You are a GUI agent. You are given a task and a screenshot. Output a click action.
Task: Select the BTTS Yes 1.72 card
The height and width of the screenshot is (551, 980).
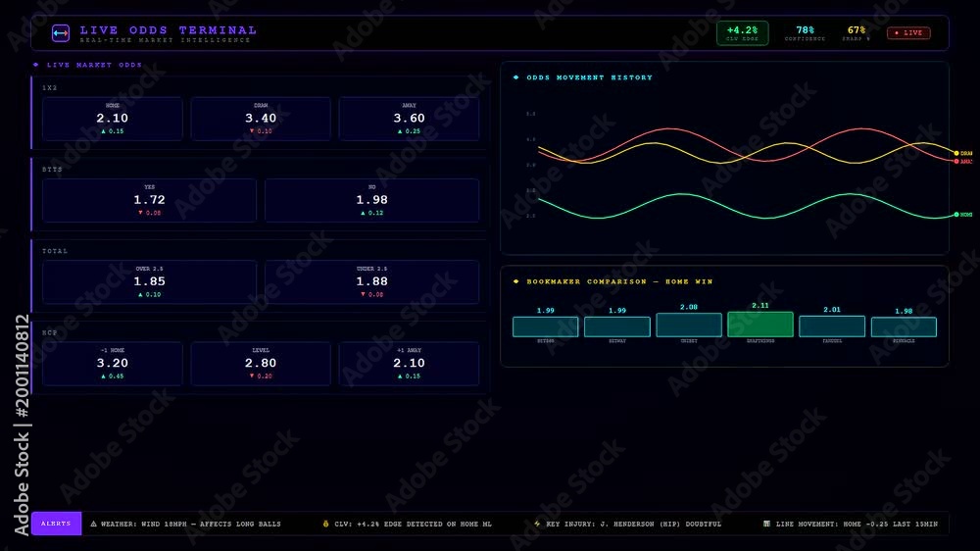[x=149, y=201]
